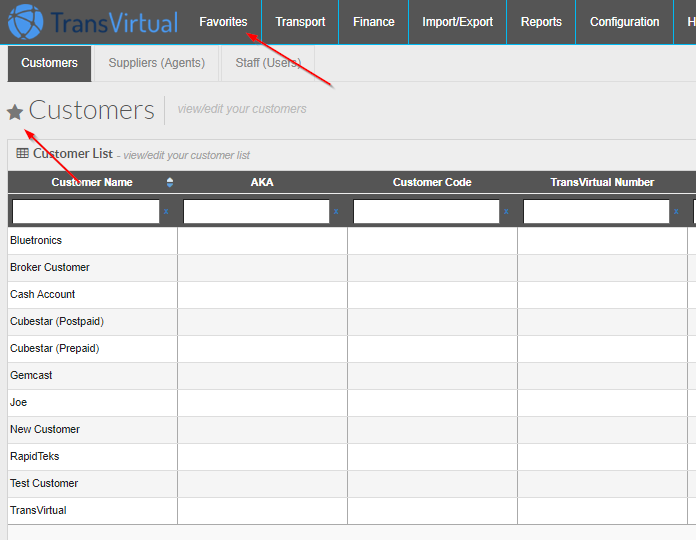The width and height of the screenshot is (696, 540).
Task: Click the Customer List panel title
Action: (x=73, y=154)
